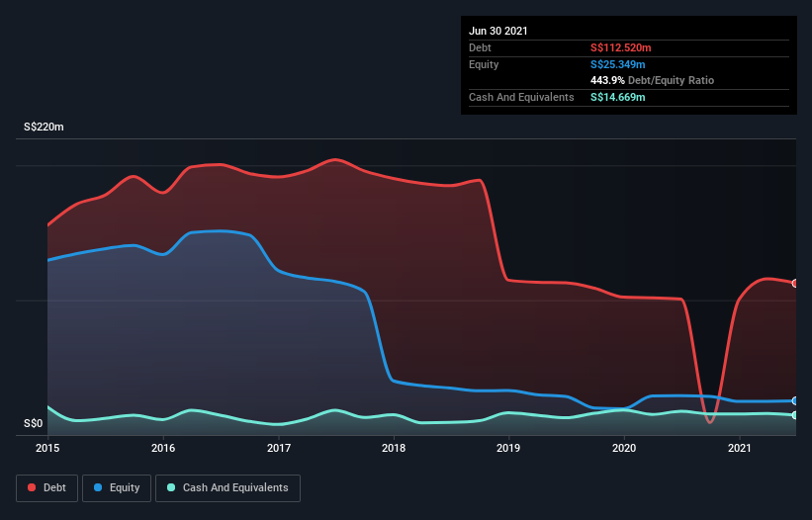Image resolution: width=812 pixels, height=520 pixels.
Task: Click the Equity label in tooltip
Action: [484, 64]
